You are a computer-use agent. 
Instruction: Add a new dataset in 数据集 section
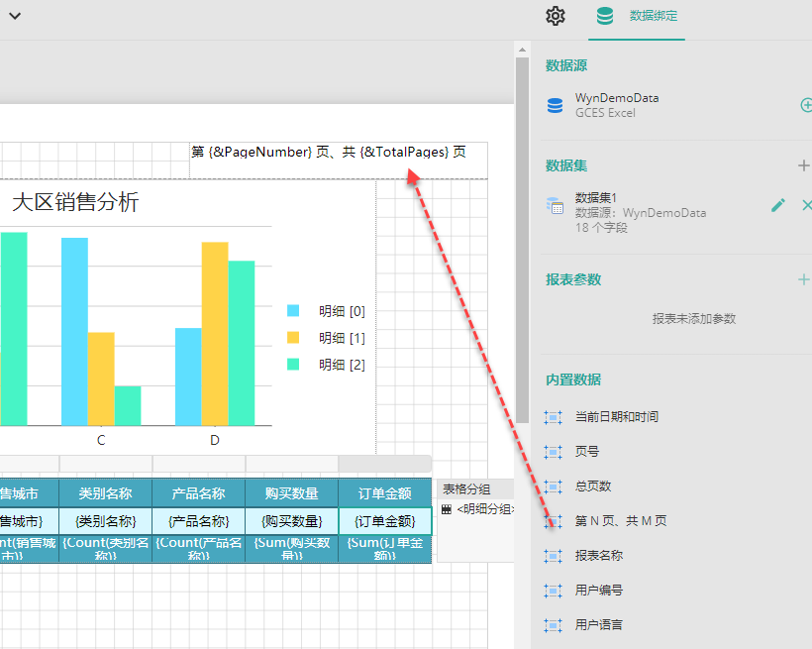click(x=803, y=165)
